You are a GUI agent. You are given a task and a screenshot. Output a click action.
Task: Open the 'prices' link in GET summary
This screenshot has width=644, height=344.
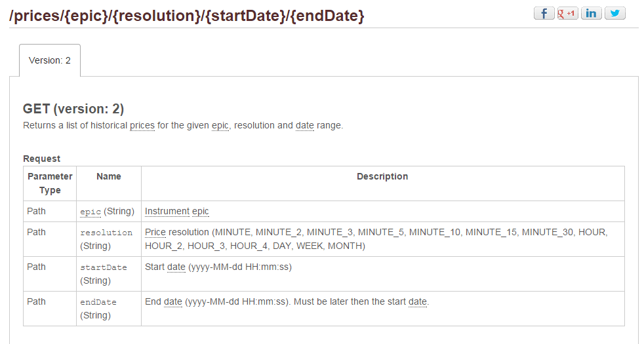142,125
